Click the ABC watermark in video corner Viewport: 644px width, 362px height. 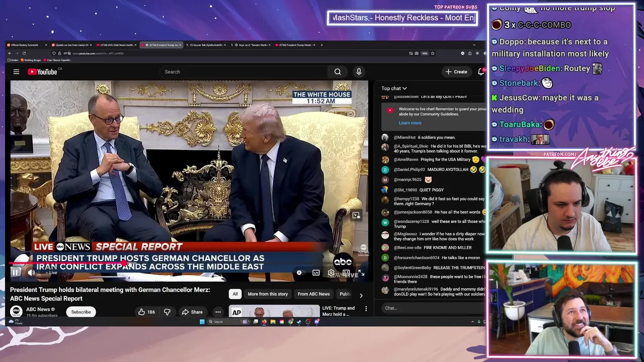pos(343,261)
